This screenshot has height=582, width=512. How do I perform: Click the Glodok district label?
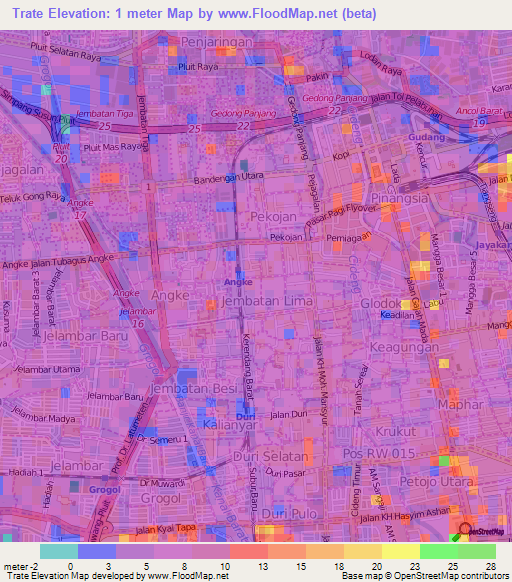pos(381,303)
